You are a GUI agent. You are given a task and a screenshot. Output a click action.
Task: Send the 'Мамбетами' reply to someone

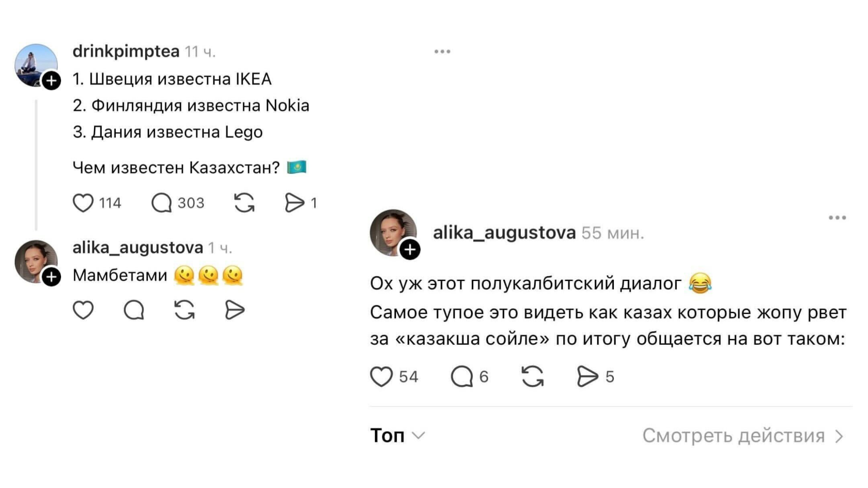coord(235,310)
